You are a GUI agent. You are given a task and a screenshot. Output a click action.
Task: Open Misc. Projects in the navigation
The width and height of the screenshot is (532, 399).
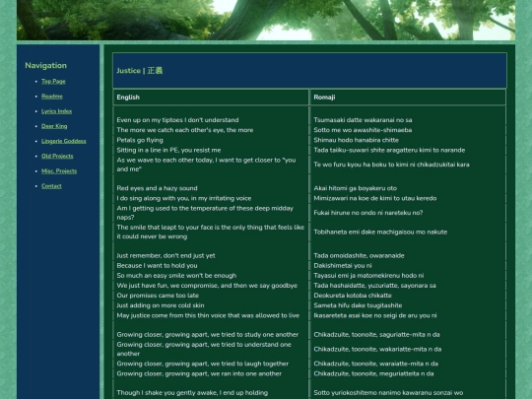coord(59,171)
